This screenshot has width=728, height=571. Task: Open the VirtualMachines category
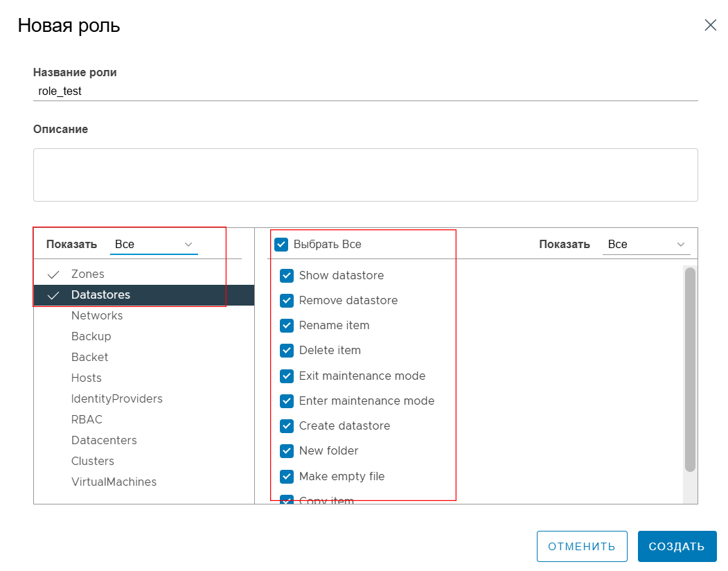coord(144,482)
